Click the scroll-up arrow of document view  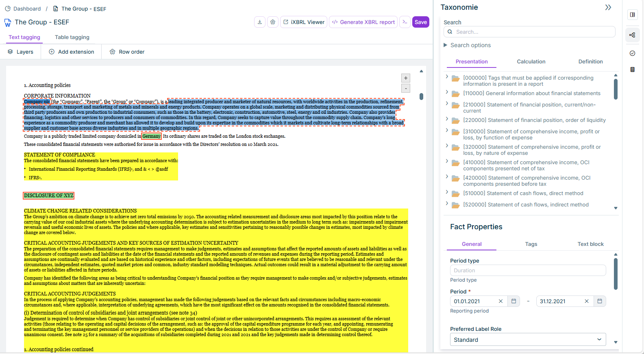click(421, 71)
